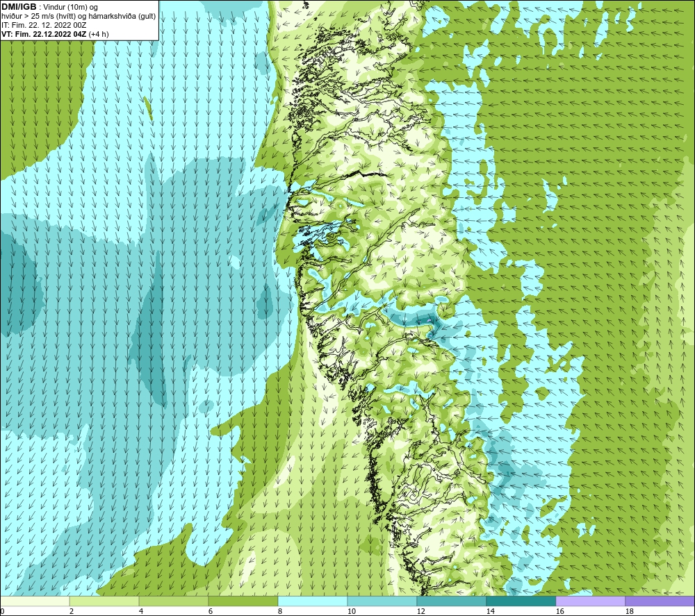
Task: Click the legend scale label '12'
Action: (x=420, y=612)
